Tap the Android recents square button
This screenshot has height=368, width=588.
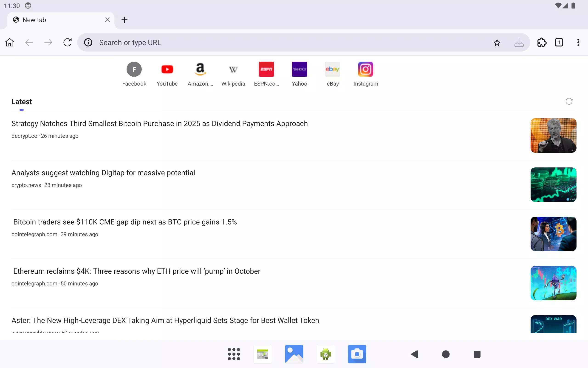pyautogui.click(x=477, y=354)
